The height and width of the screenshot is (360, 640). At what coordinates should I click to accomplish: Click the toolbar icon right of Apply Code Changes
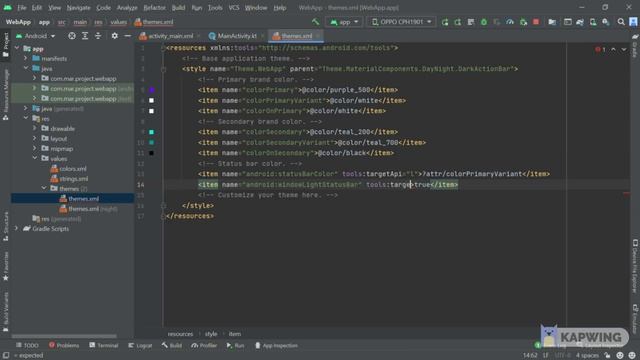pyautogui.click(x=471, y=22)
